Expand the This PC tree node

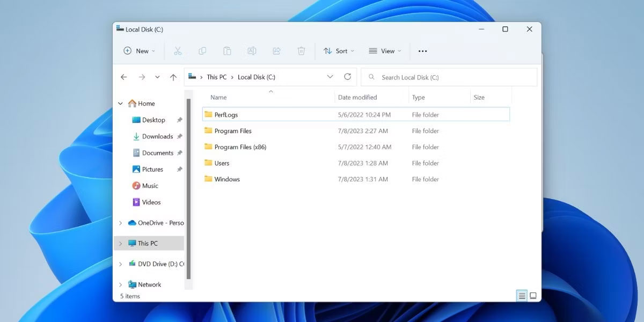(x=120, y=244)
